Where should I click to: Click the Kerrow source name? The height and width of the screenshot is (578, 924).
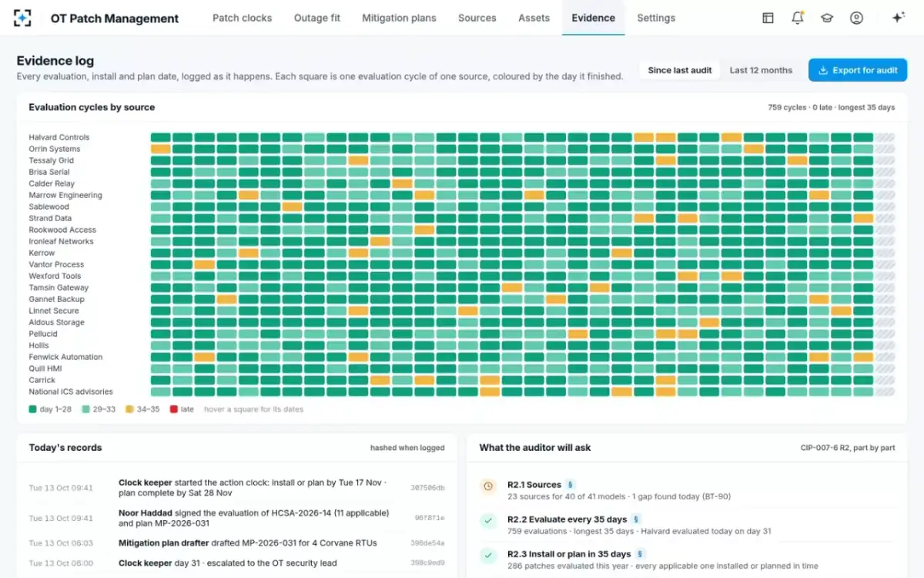tap(42, 253)
